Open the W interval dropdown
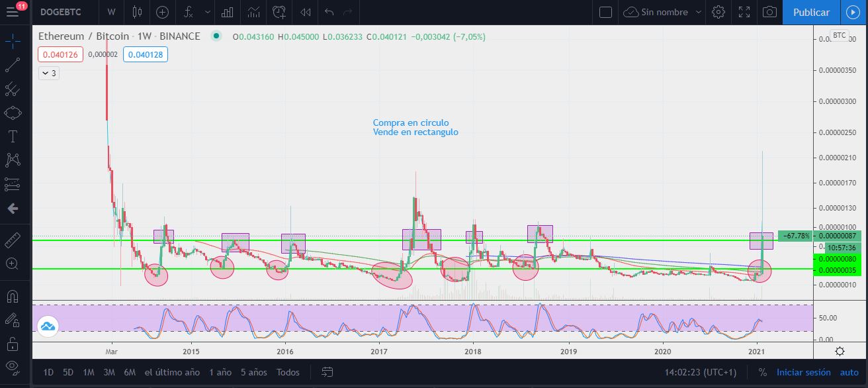868x388 pixels. pos(111,12)
